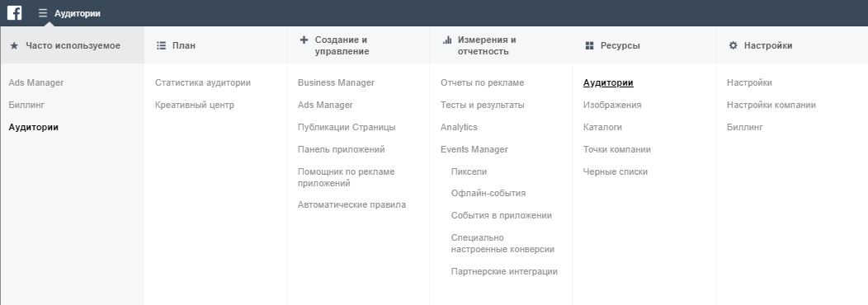Open Каталоги link

(x=602, y=127)
